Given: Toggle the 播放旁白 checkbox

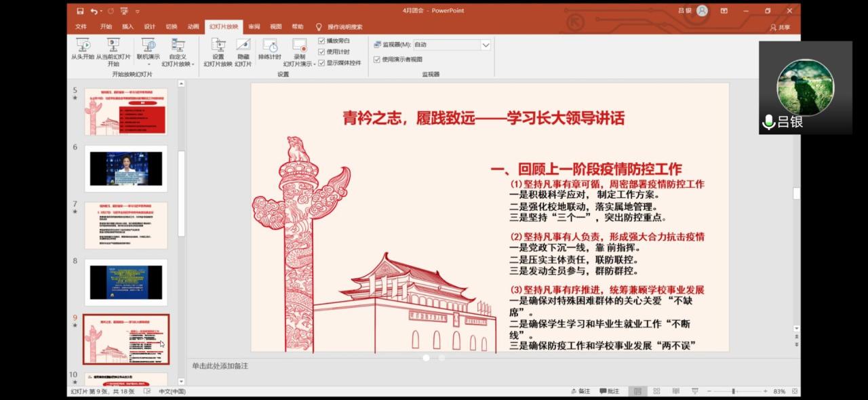Looking at the screenshot, I should (322, 41).
